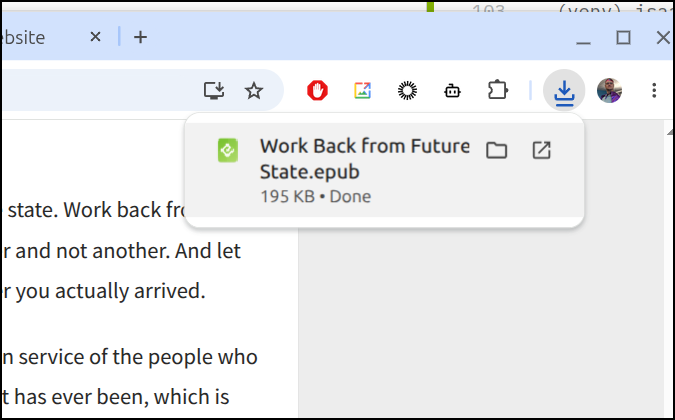Click the black sunburst extension icon
675x420 pixels.
[x=407, y=91]
